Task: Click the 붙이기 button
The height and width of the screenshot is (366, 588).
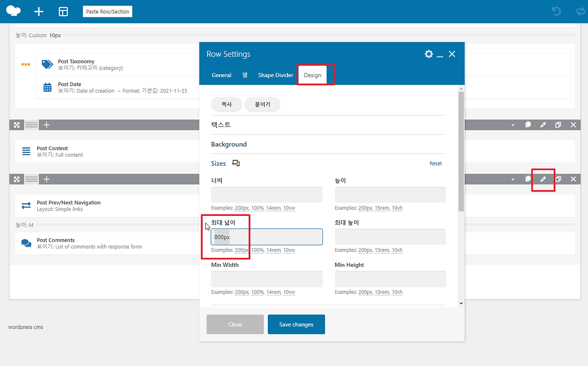Action: 263,104
